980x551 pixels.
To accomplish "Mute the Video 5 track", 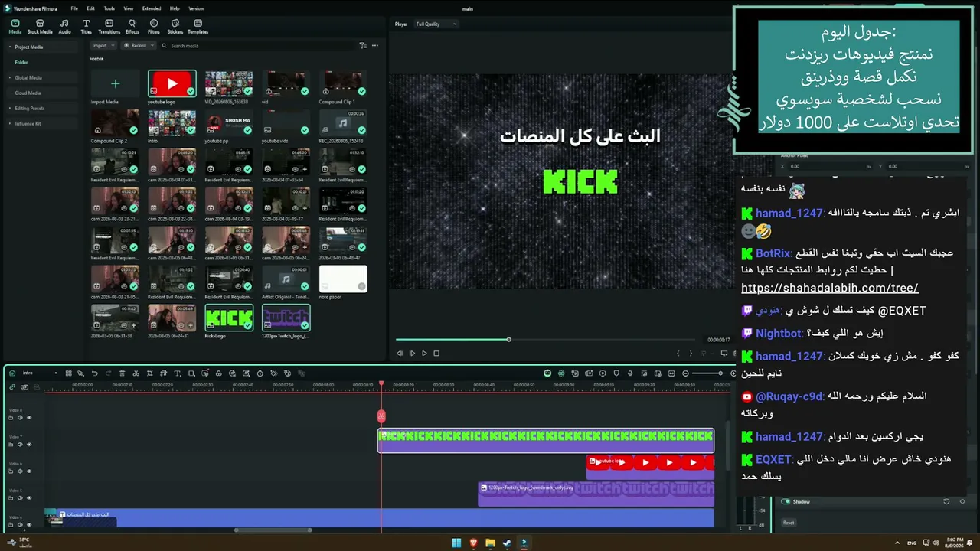I will (x=21, y=498).
